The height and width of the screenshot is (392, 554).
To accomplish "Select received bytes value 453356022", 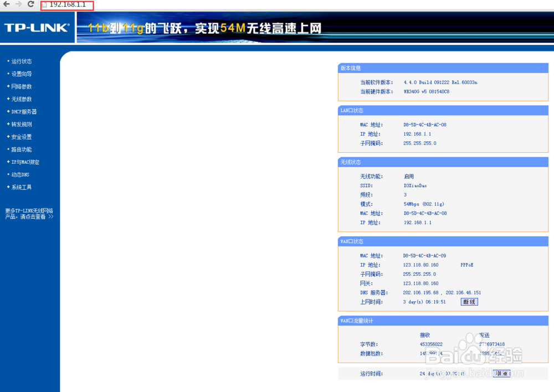I will [431, 344].
